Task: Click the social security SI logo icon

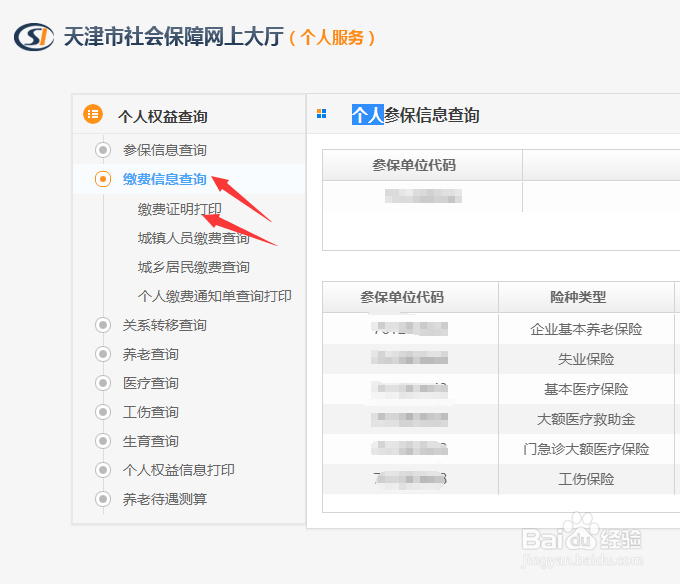Action: [x=34, y=37]
